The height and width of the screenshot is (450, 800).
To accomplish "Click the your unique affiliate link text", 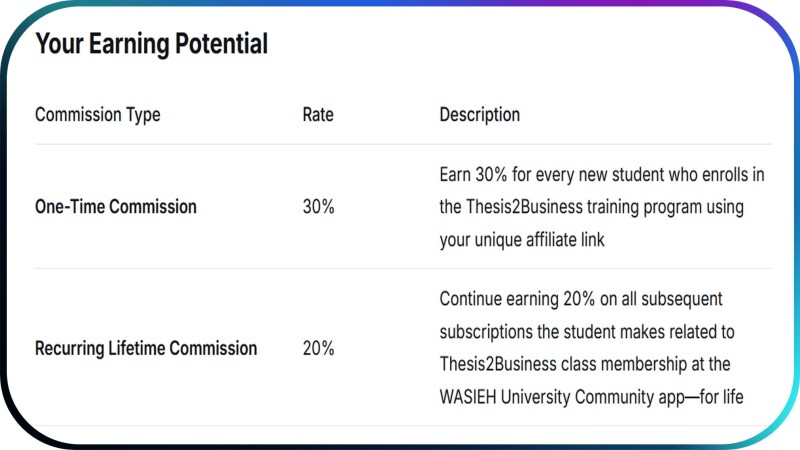I will [x=522, y=240].
